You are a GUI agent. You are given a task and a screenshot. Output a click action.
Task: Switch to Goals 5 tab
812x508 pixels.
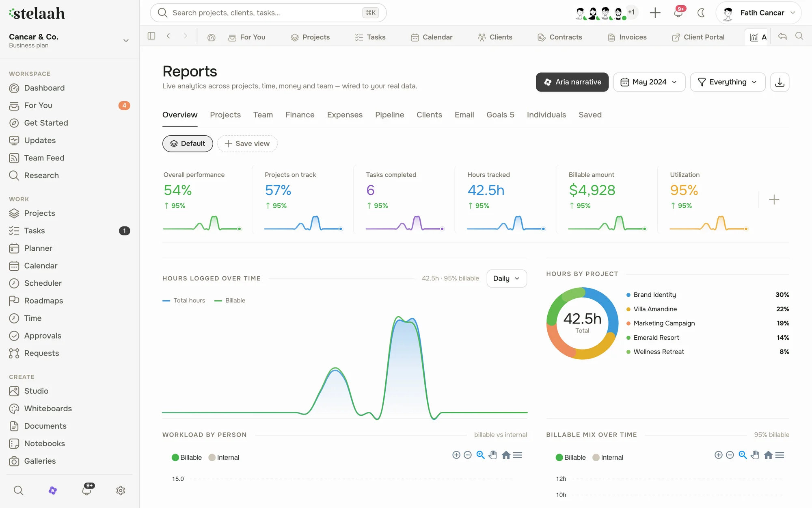point(500,115)
